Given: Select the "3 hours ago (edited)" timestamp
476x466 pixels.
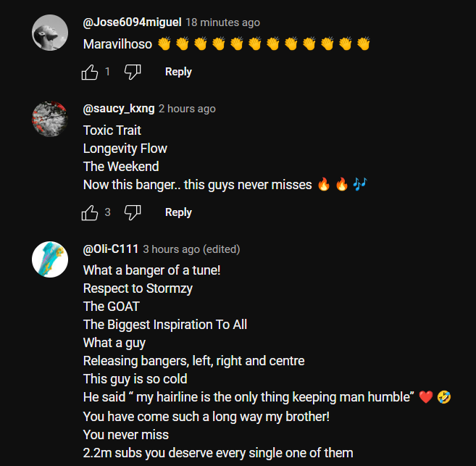Looking at the screenshot, I should click(191, 249).
